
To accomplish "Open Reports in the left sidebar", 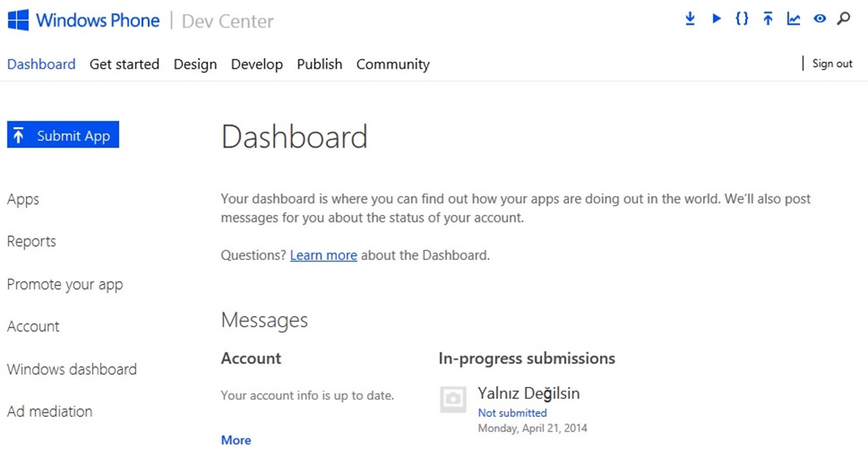I will (x=32, y=241).
